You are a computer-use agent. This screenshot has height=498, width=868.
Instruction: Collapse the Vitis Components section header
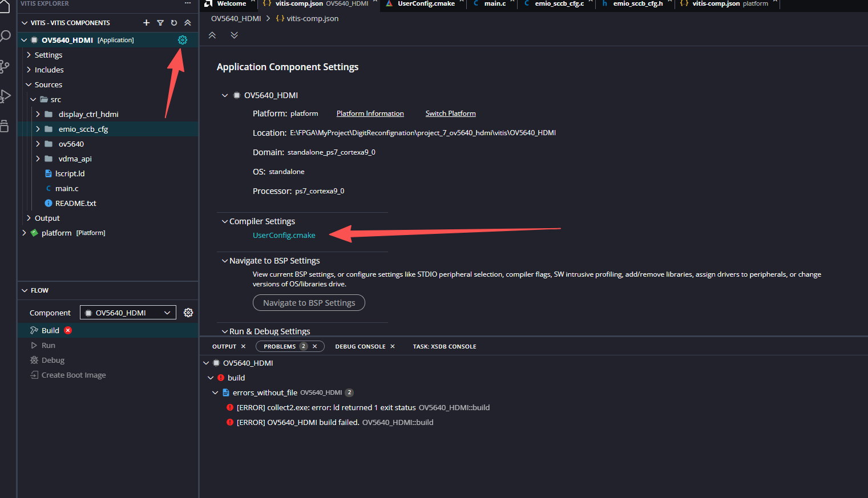pyautogui.click(x=25, y=23)
